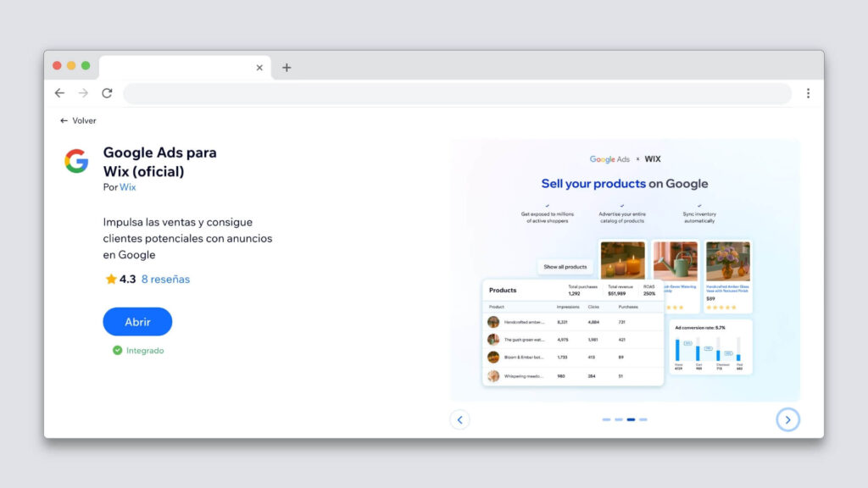Show previous slide with left chevron
The image size is (868, 488).
coord(459,420)
